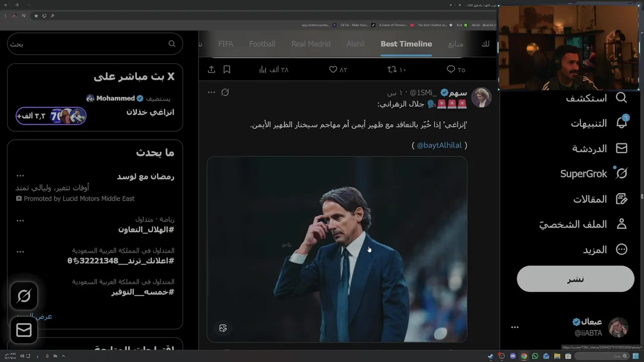Open trend #اعلانك_ترند__32221348
Screen dimensions: 644x362
[x=121, y=261]
